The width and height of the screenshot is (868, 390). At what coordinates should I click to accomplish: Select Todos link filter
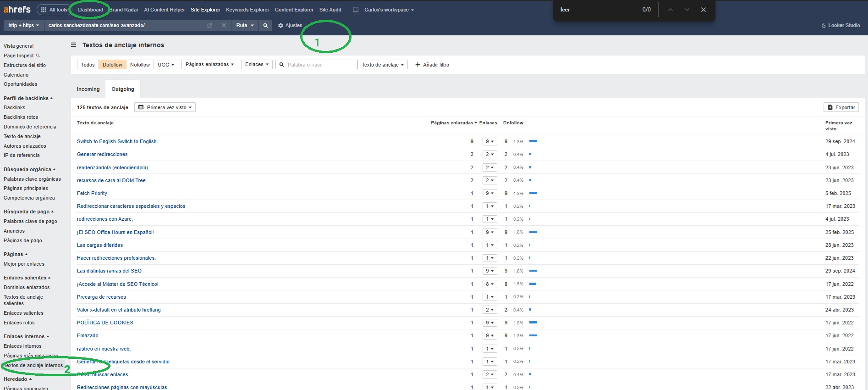click(x=88, y=65)
